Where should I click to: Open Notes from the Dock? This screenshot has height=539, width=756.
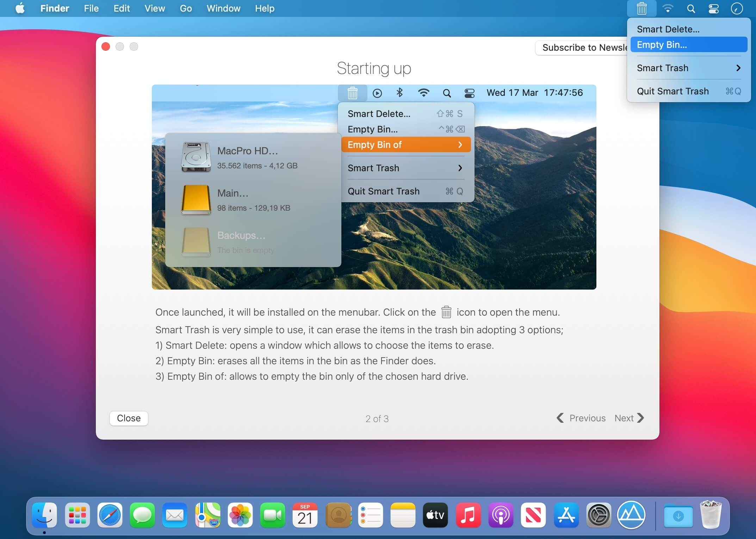pos(403,515)
